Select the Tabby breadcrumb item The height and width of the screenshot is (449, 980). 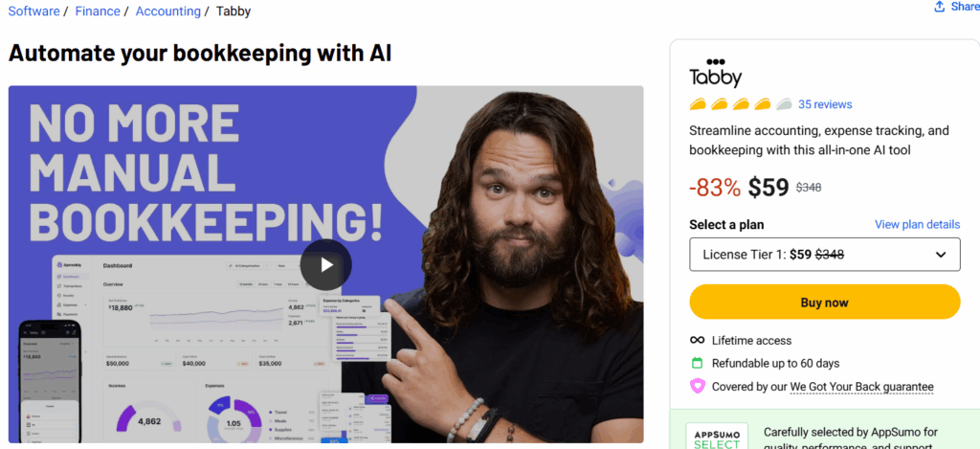click(234, 11)
